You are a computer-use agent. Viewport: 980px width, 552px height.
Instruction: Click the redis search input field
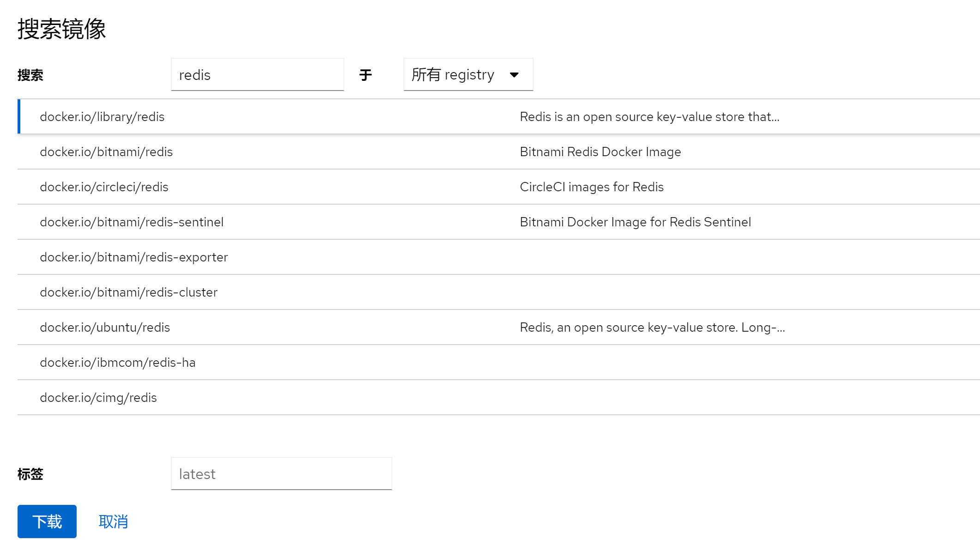tap(257, 75)
